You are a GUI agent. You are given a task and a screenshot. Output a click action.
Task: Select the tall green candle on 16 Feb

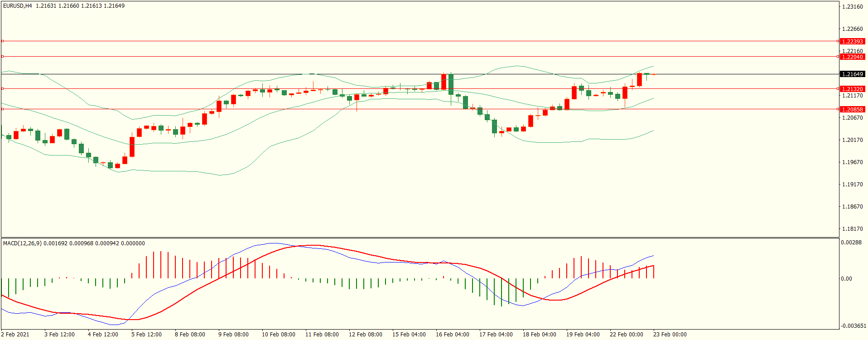[451, 84]
